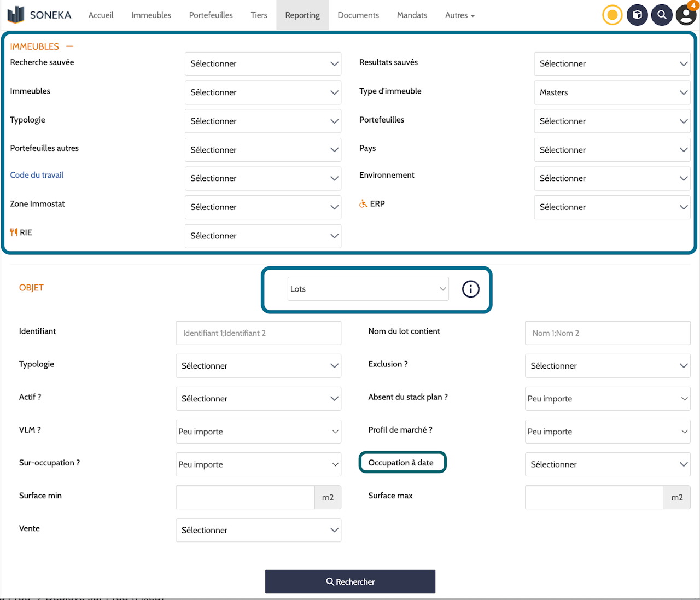Open the magnifier search icon in top bar
The image size is (700, 600).
click(x=662, y=15)
